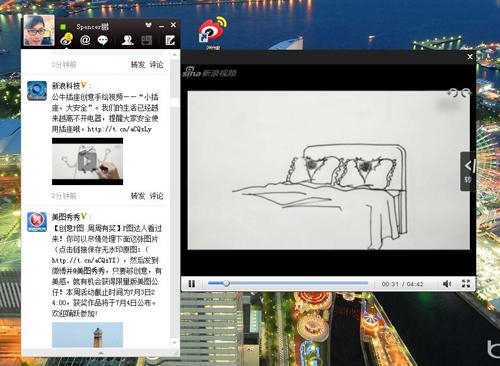Click the rotate left arrow above video
Image resolution: width=500 pixels, height=366 pixels.
pos(452,93)
